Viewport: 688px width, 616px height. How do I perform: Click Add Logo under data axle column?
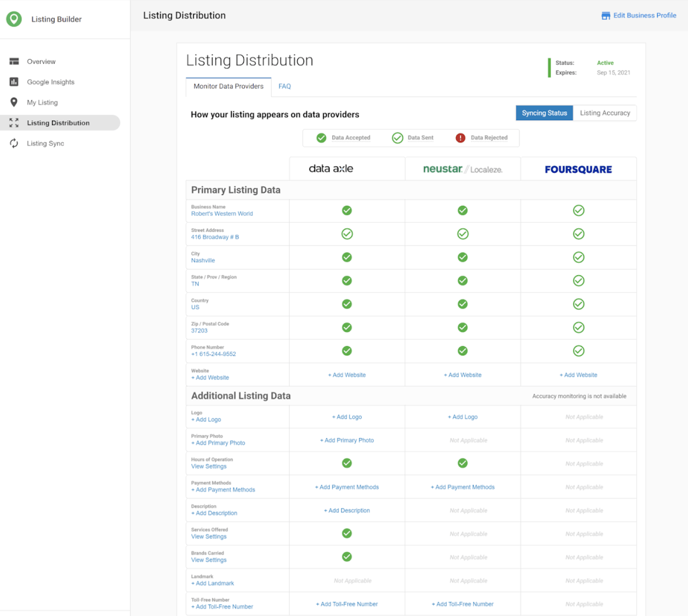[347, 417]
